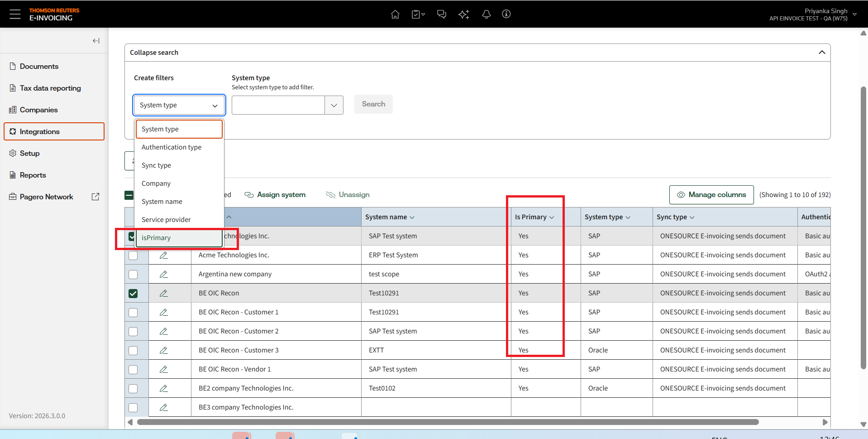Edit BE OIC Recon - Customer 3 row
Image resolution: width=868 pixels, height=439 pixels.
coord(164,350)
